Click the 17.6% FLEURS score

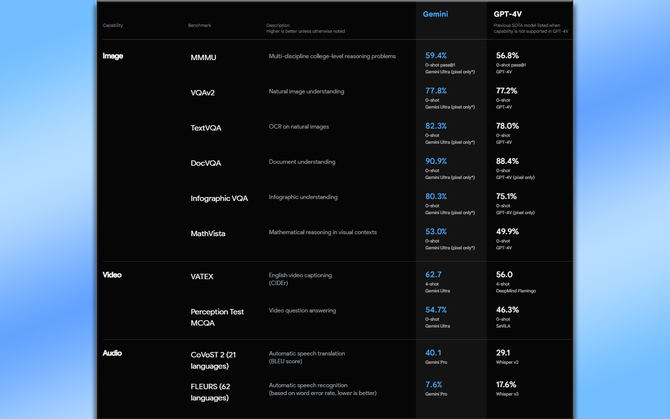[506, 384]
